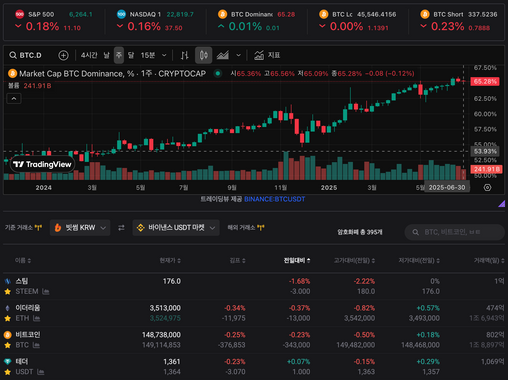508x380 pixels.
Task: Focus the coin search input field
Action: click(455, 232)
